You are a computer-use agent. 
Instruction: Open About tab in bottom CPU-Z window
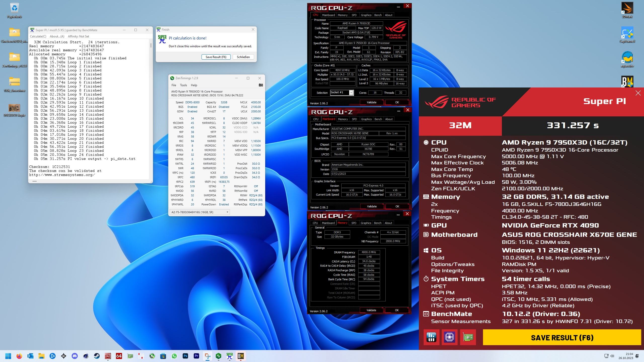[x=388, y=223]
